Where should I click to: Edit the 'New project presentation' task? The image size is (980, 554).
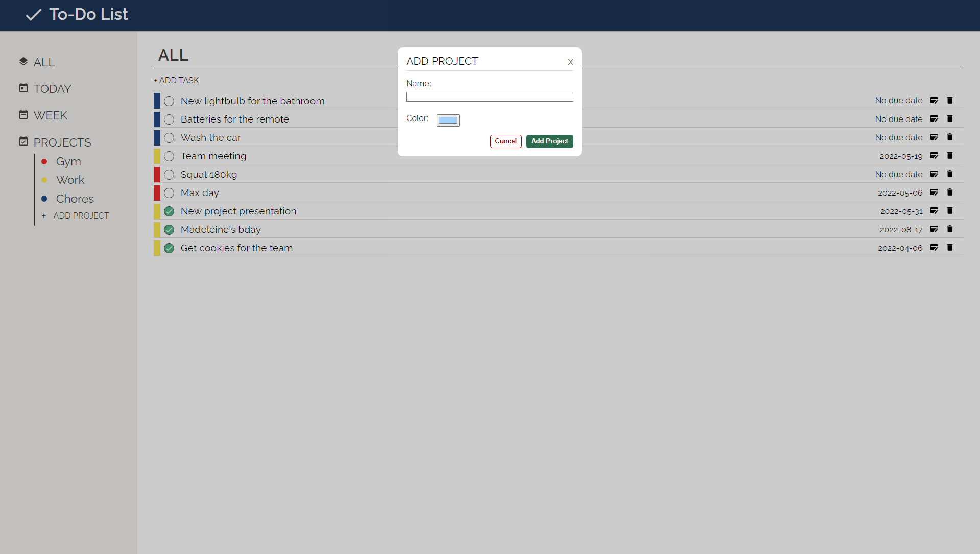click(x=934, y=211)
